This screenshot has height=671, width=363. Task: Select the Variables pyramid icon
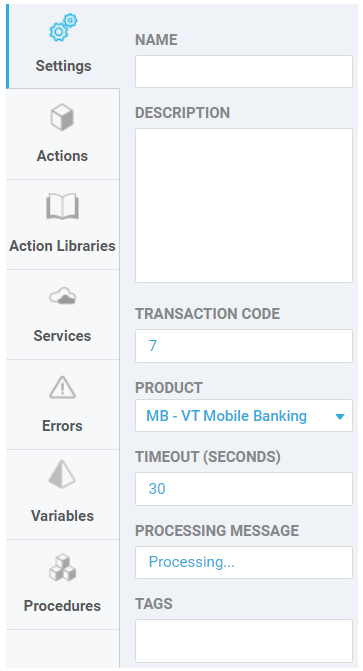pyautogui.click(x=62, y=474)
